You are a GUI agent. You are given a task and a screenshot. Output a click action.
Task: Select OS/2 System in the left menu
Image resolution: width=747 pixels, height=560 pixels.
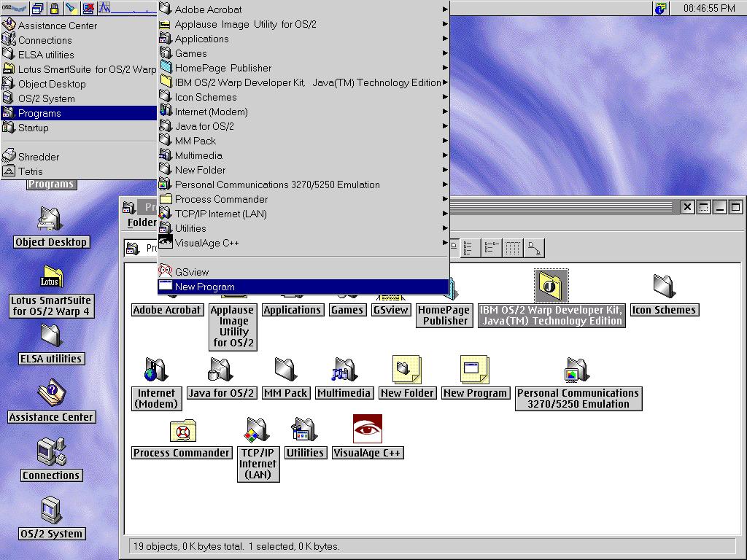[79, 98]
